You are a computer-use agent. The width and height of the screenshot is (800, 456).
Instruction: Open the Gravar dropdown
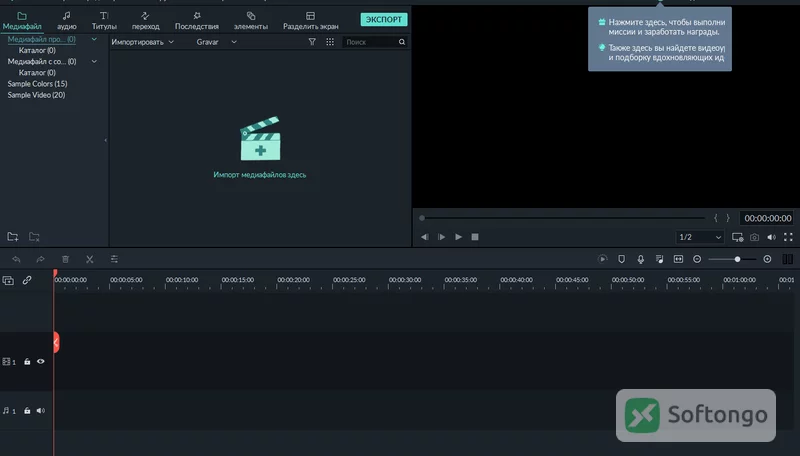(216, 42)
